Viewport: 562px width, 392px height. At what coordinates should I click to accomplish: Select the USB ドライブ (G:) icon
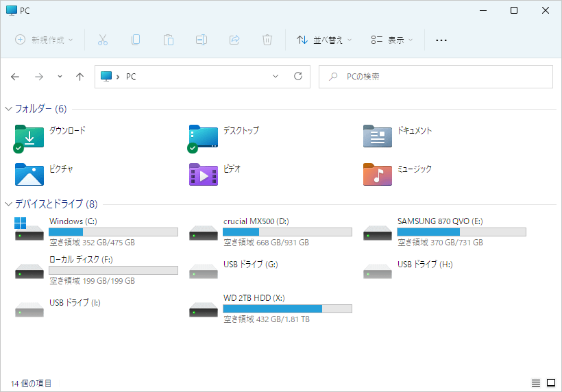point(204,271)
